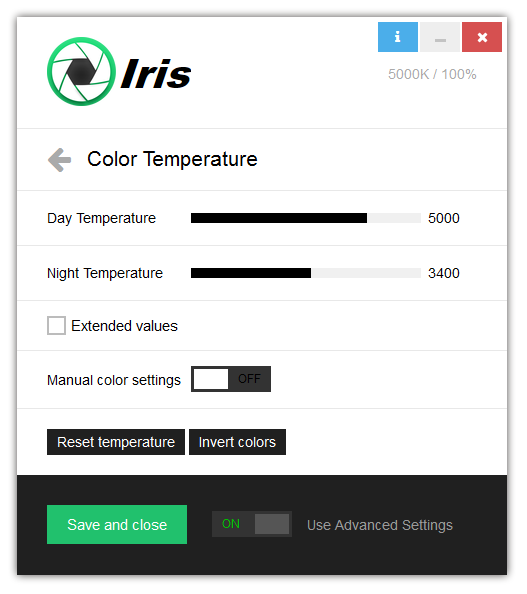This screenshot has height=594, width=527.
Task: Click the Night Temperature value 3400
Action: pyautogui.click(x=444, y=273)
